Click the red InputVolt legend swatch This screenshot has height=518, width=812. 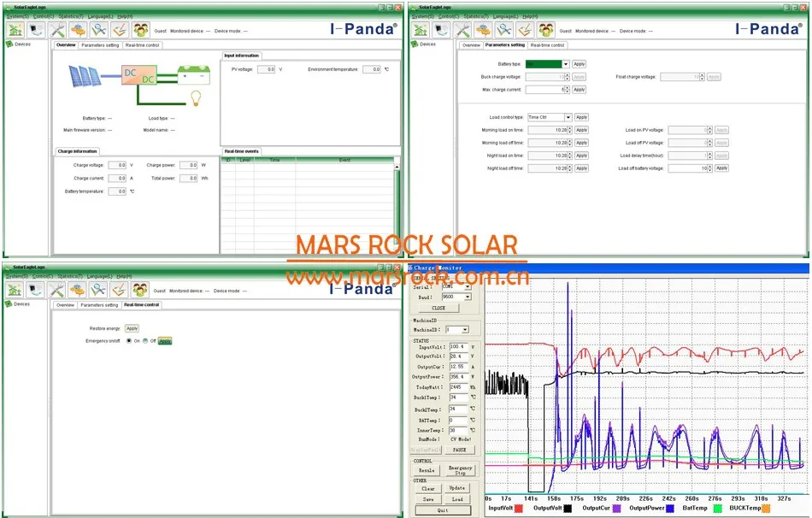tap(519, 509)
